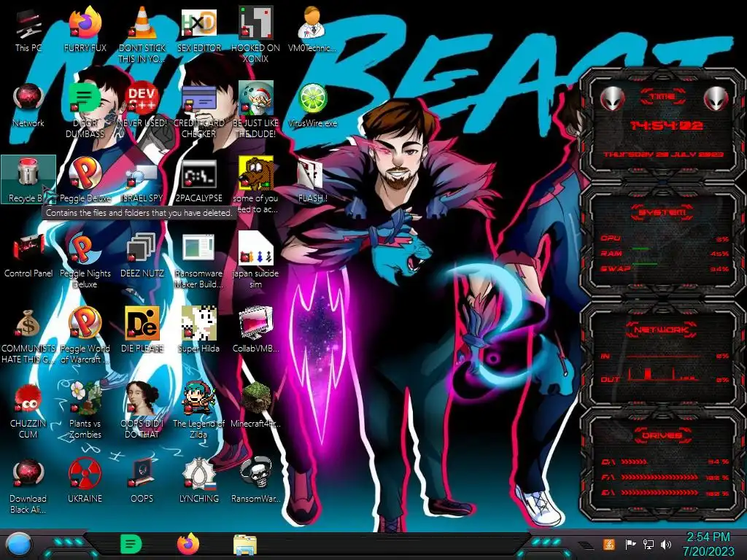The height and width of the screenshot is (560, 747).
Task: Click the 14:54 widget clock digits
Action: [666, 125]
